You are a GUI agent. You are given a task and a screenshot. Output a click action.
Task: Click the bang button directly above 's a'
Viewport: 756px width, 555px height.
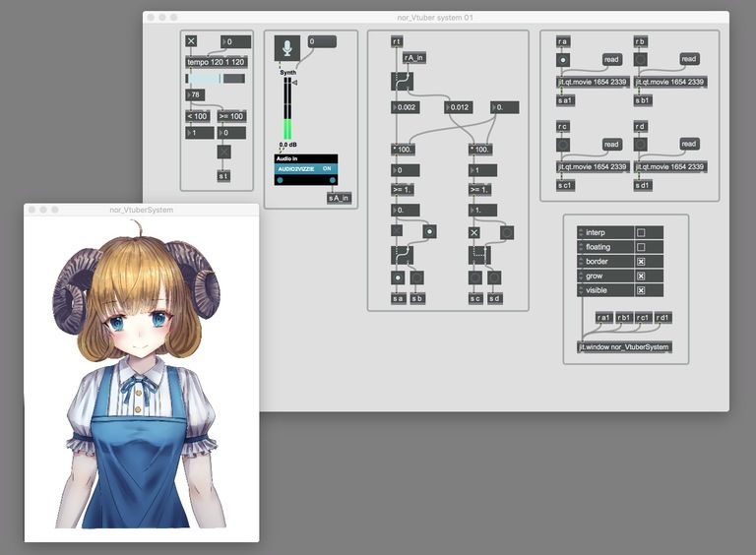[x=398, y=277]
